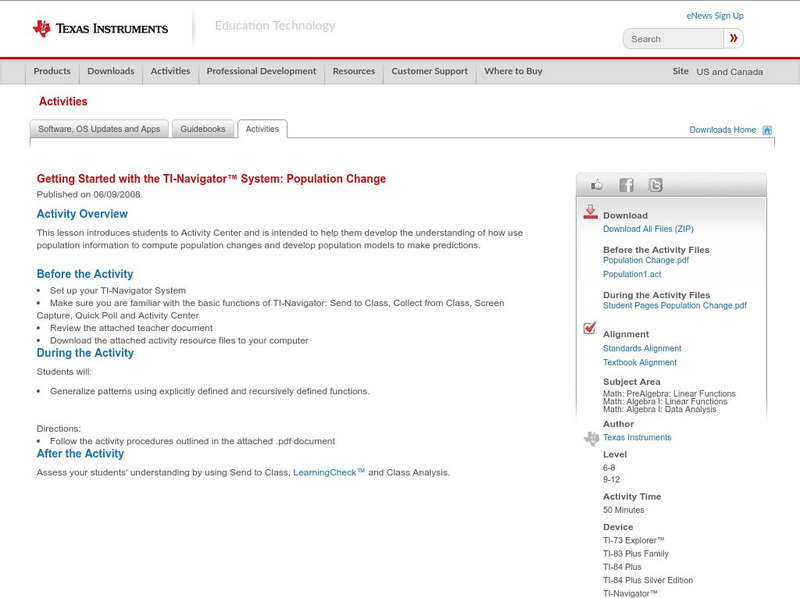The height and width of the screenshot is (598, 800).
Task: Open the LearningCheck™ link
Action: (x=329, y=472)
